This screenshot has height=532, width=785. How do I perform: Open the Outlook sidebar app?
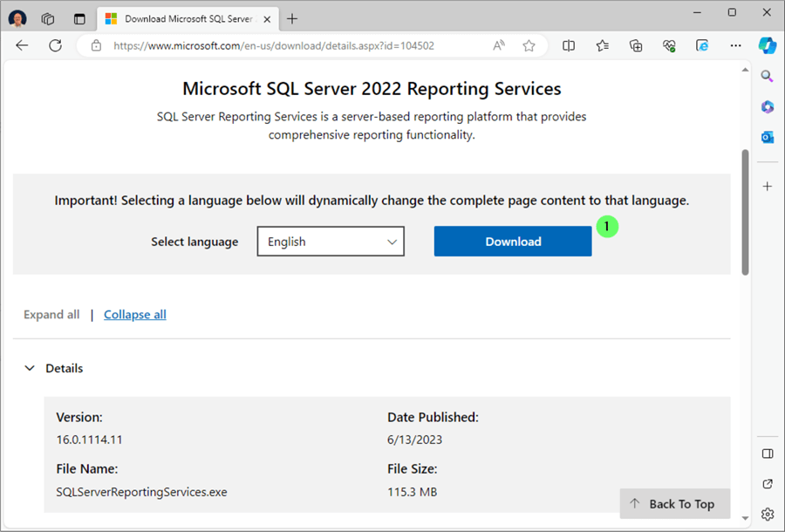pos(768,137)
